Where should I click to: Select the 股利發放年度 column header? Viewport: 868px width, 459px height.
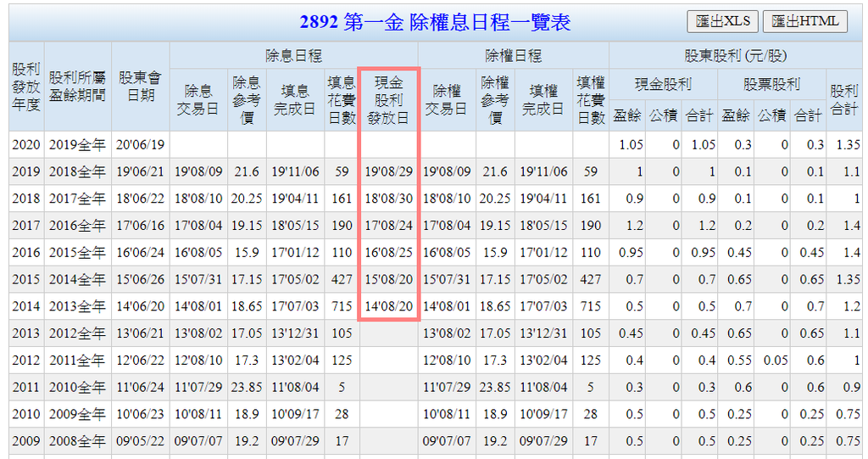26,87
